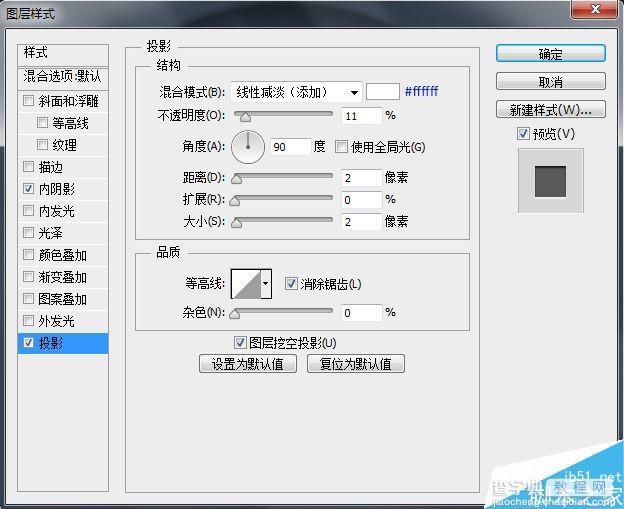The height and width of the screenshot is (509, 624).
Task: Click the angle dial control
Action: tap(248, 147)
